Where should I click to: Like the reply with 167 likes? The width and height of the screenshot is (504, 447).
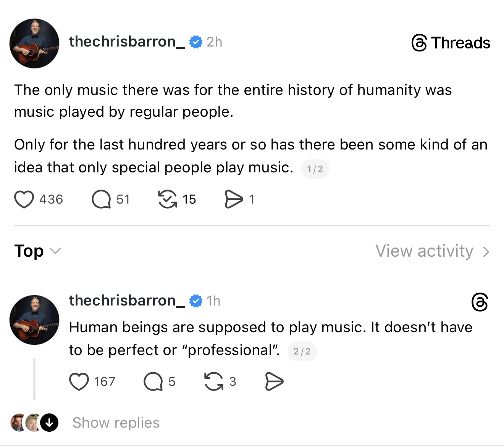[79, 381]
